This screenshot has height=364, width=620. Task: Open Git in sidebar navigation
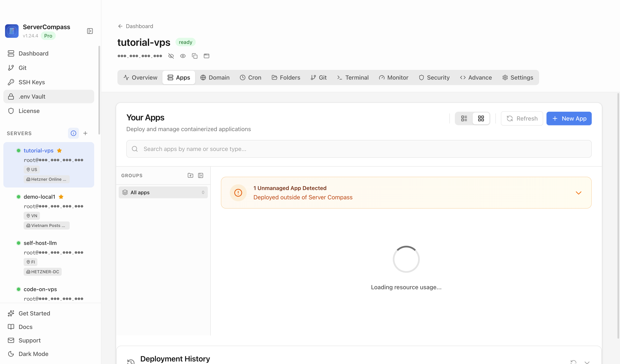[49, 68]
